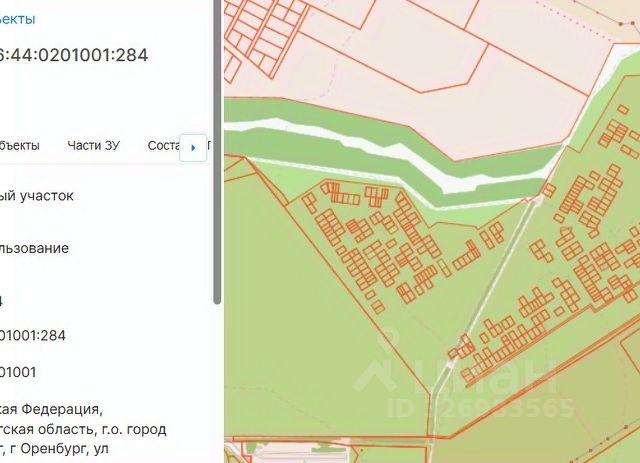
Task: Click the info panel vertical scrollbar
Action: click(x=217, y=152)
